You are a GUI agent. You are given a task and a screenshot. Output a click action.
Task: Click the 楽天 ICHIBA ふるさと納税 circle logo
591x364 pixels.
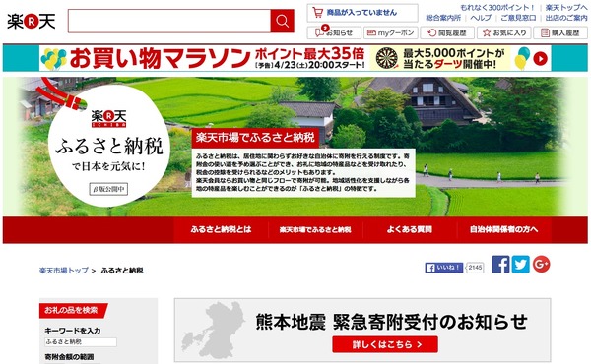click(x=109, y=146)
